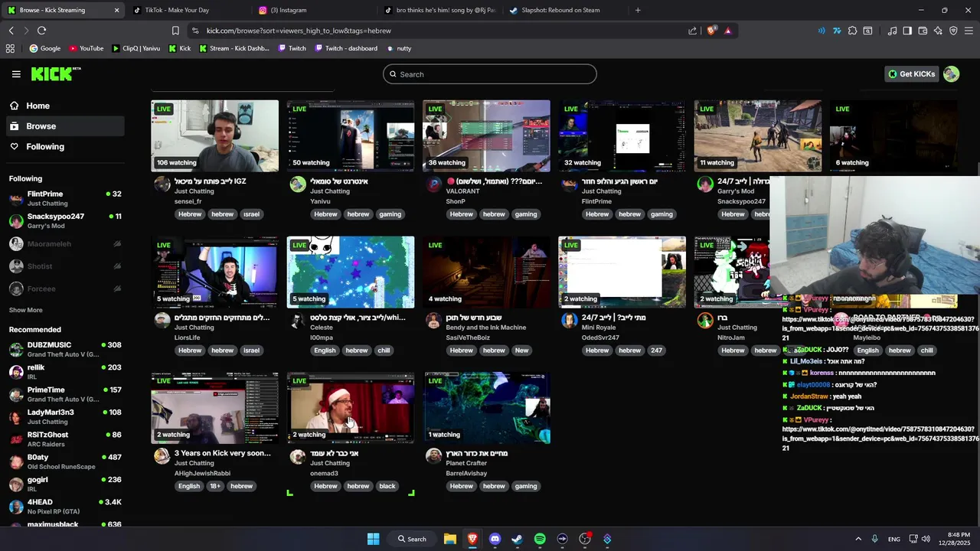Open Brave Shields lion icon

(x=711, y=31)
